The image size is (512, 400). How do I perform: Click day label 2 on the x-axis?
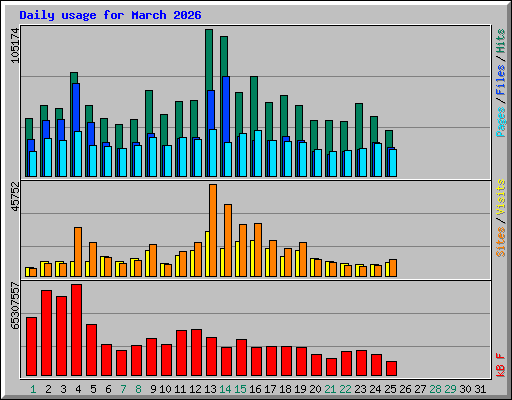pos(48,389)
